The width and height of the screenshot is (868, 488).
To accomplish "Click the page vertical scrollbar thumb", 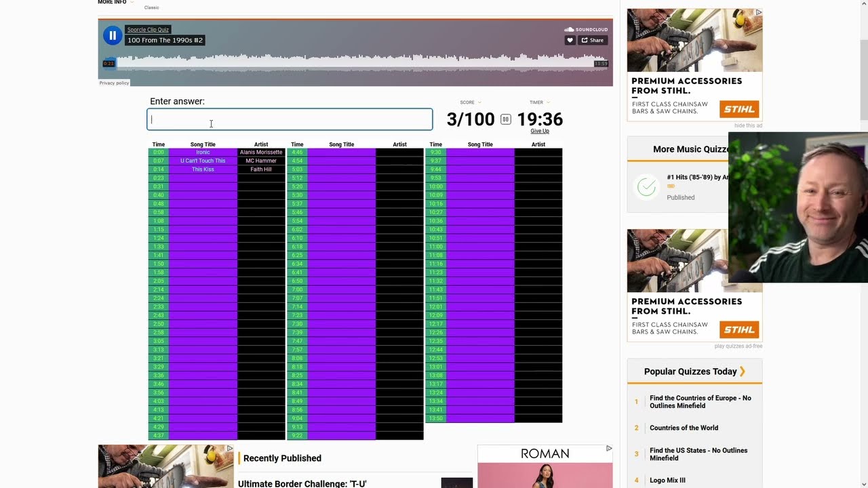I will pos(863,80).
